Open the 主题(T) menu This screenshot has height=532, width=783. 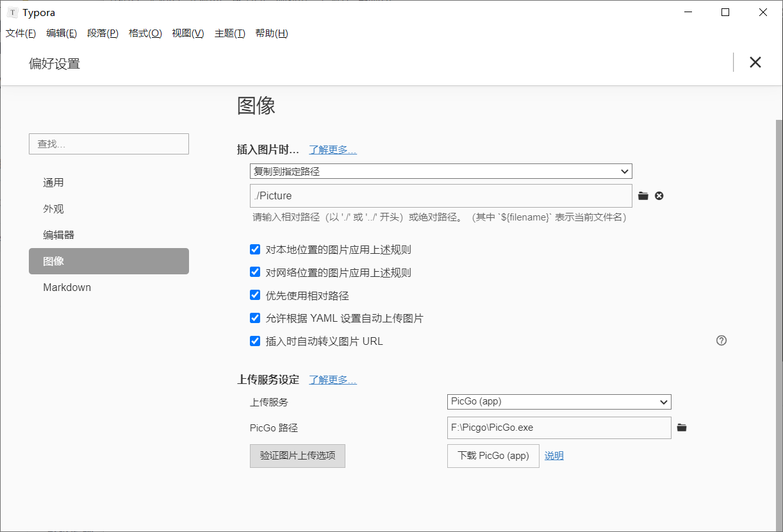(x=229, y=33)
